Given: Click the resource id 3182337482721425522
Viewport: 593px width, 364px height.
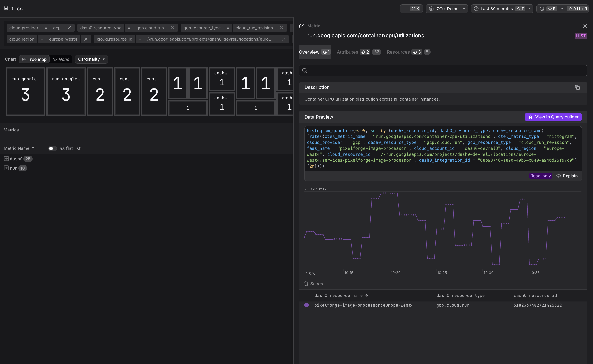Looking at the screenshot, I should pos(537,305).
